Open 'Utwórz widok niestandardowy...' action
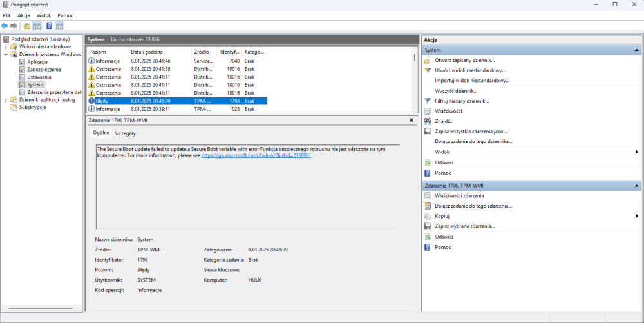 pos(469,70)
